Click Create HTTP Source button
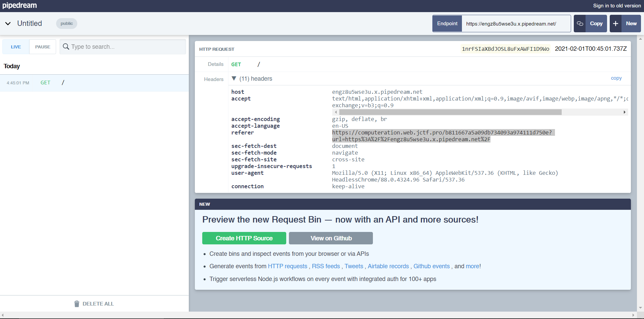 [x=244, y=238]
